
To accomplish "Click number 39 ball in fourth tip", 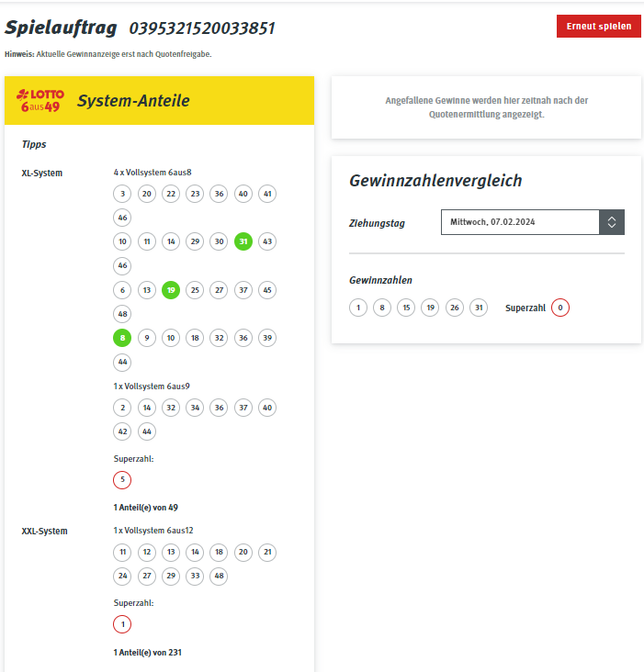I will (x=267, y=338).
